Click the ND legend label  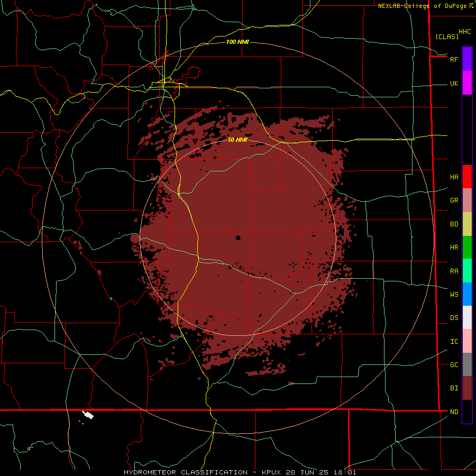(454, 412)
